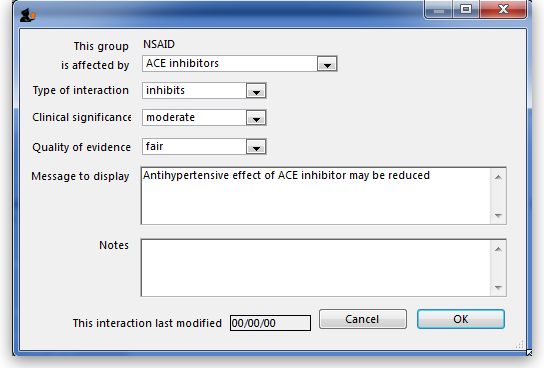
Task: Click inside the Message to display text box
Action: coord(316,196)
